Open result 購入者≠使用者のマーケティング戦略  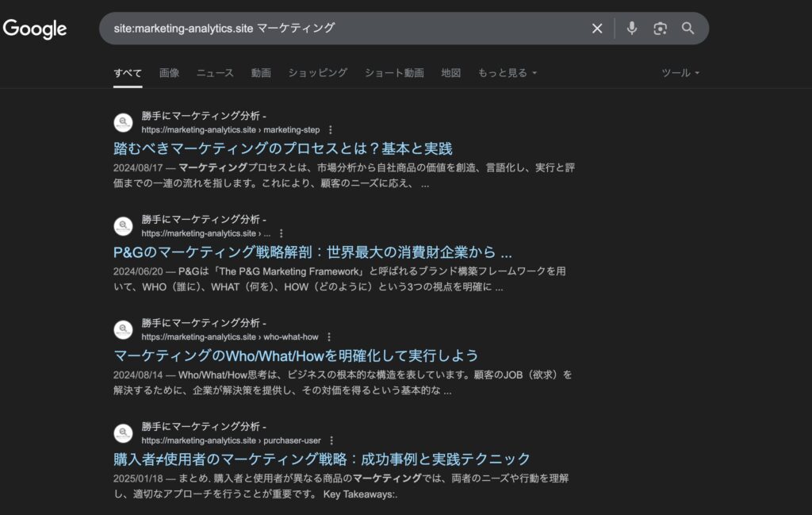[x=322, y=459]
